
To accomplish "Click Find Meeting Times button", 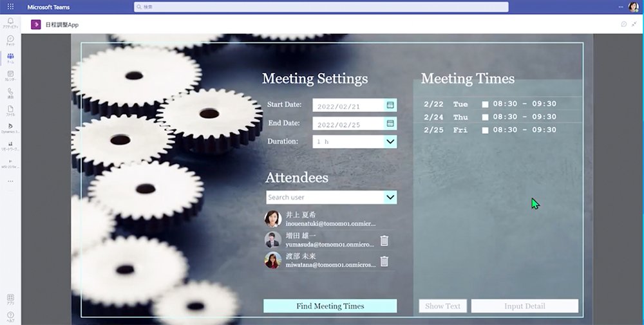I will (330, 306).
